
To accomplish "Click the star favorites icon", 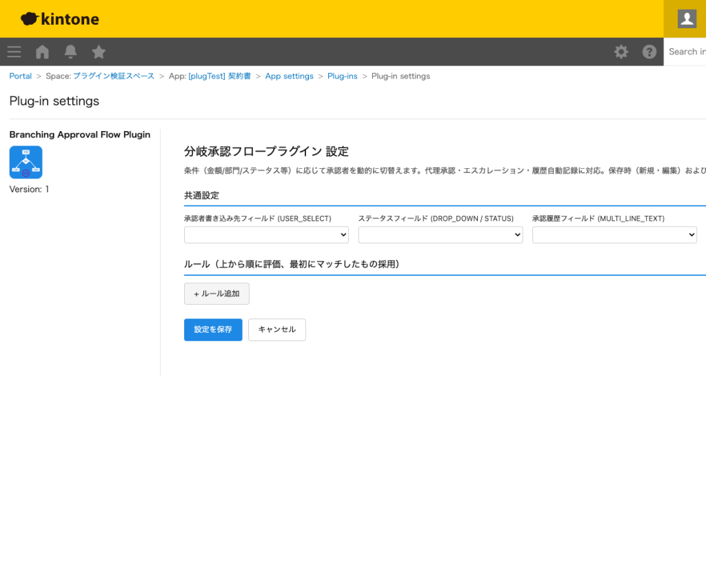I will [x=98, y=52].
